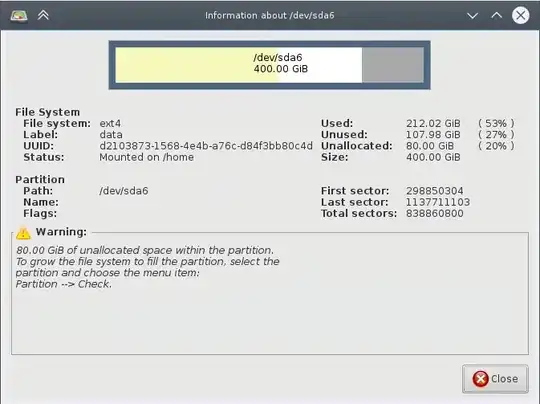
Task: Click the 'Partition' section heading
Action: click(x=40, y=179)
